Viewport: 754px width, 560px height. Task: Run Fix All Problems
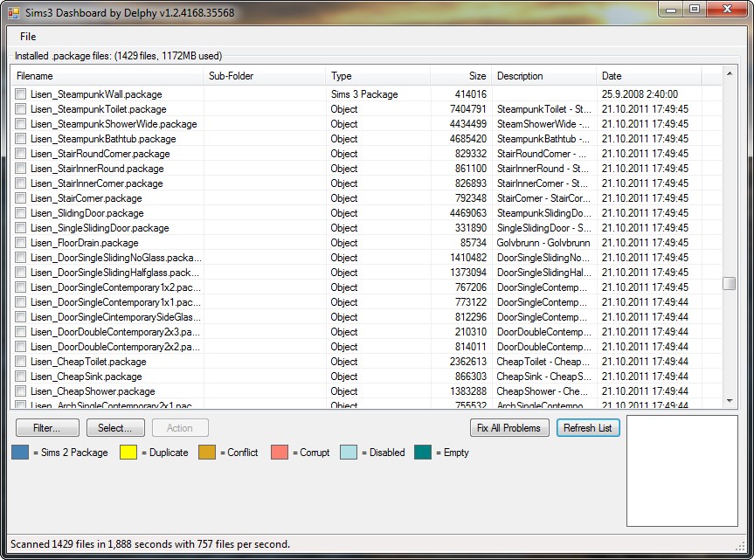509,428
